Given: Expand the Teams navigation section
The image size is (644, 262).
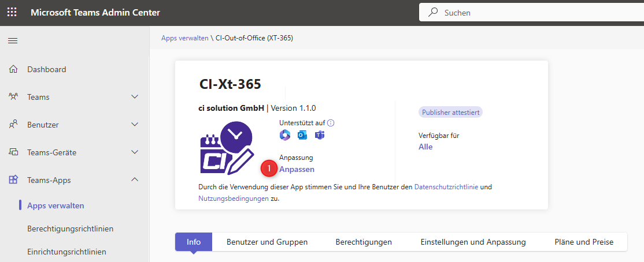Looking at the screenshot, I should (135, 97).
